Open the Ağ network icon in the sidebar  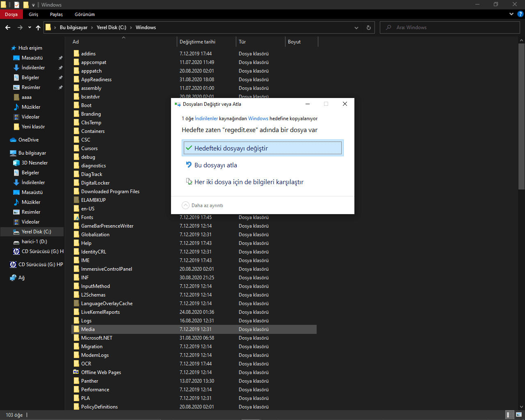point(13,278)
